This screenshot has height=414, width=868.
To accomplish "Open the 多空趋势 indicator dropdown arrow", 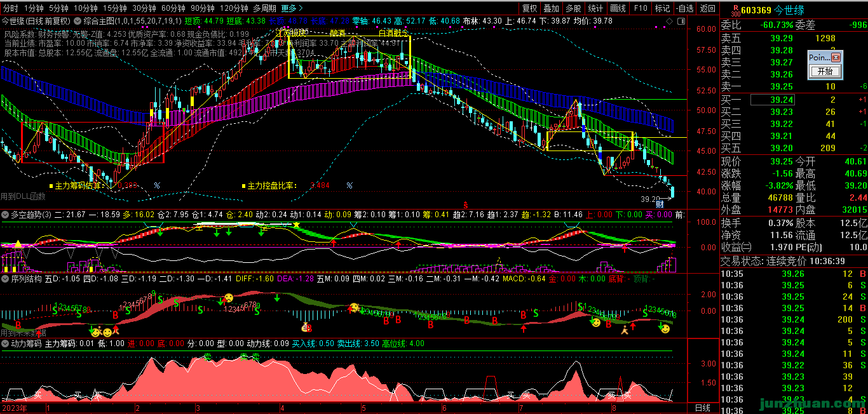I will point(5,215).
